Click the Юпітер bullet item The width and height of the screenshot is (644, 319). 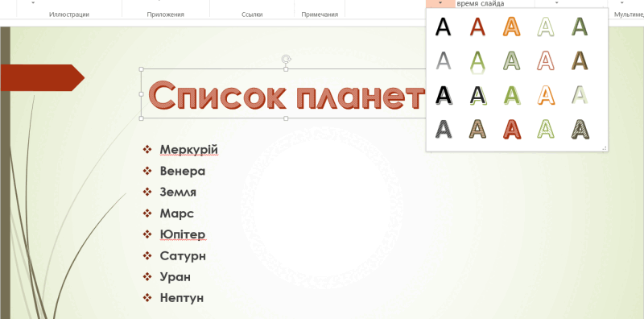(183, 234)
